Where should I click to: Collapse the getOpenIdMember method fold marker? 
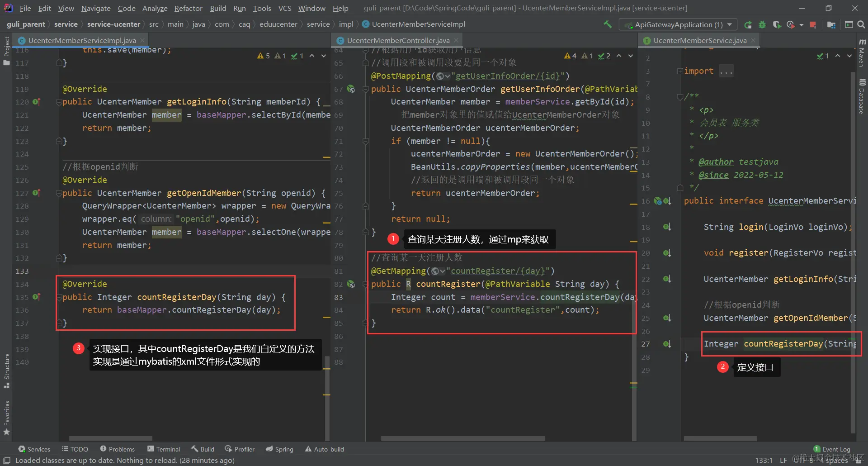click(x=59, y=193)
